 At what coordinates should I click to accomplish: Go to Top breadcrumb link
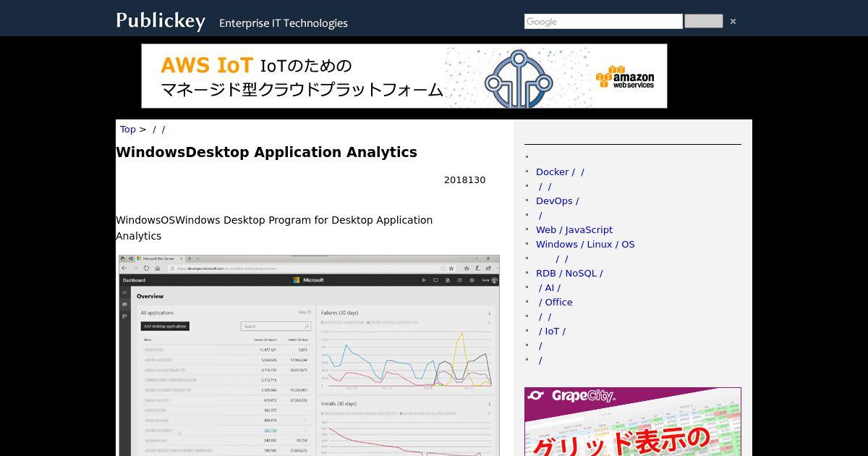pos(128,130)
